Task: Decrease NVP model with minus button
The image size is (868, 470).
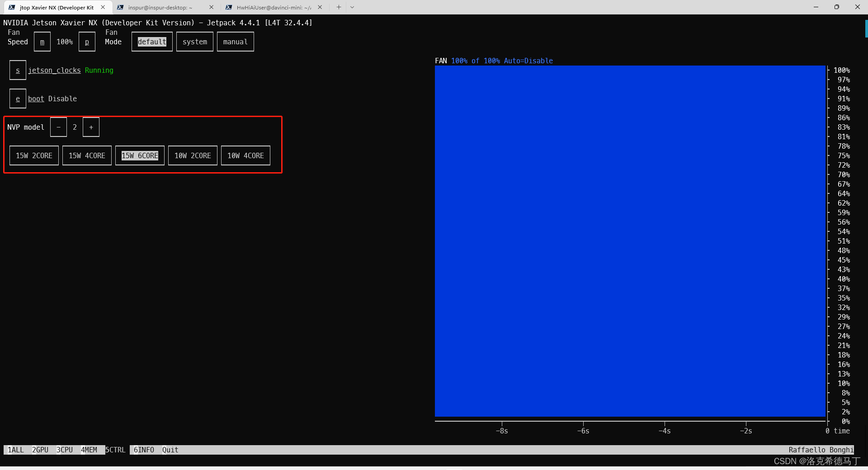Action: click(58, 127)
